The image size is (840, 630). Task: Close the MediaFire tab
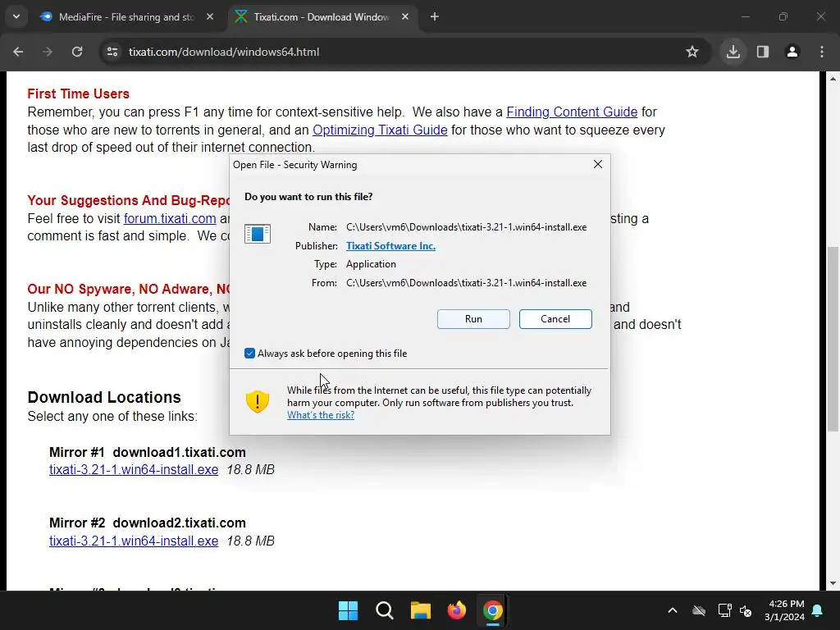[x=210, y=17]
